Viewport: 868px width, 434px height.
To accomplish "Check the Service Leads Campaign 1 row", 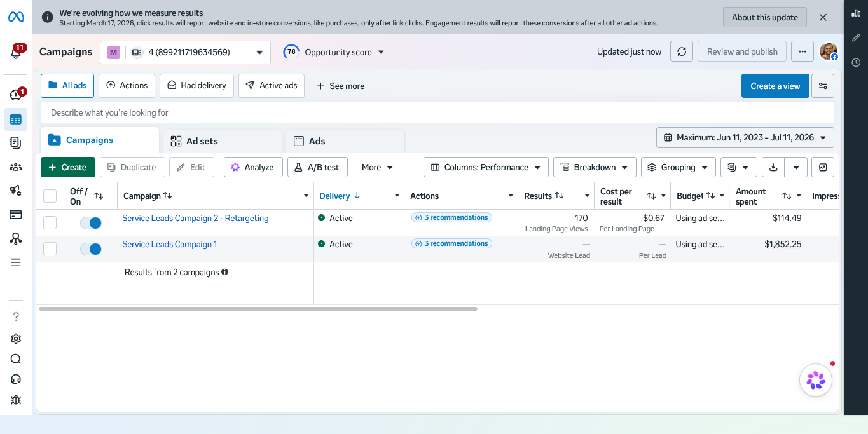I will tap(50, 249).
